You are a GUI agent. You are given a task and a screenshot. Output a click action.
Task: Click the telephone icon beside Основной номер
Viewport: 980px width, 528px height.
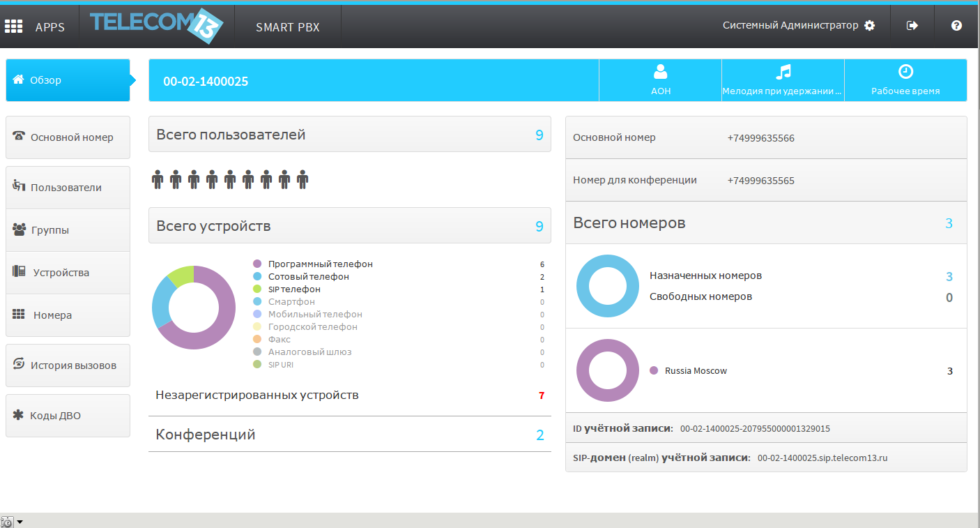coord(20,136)
